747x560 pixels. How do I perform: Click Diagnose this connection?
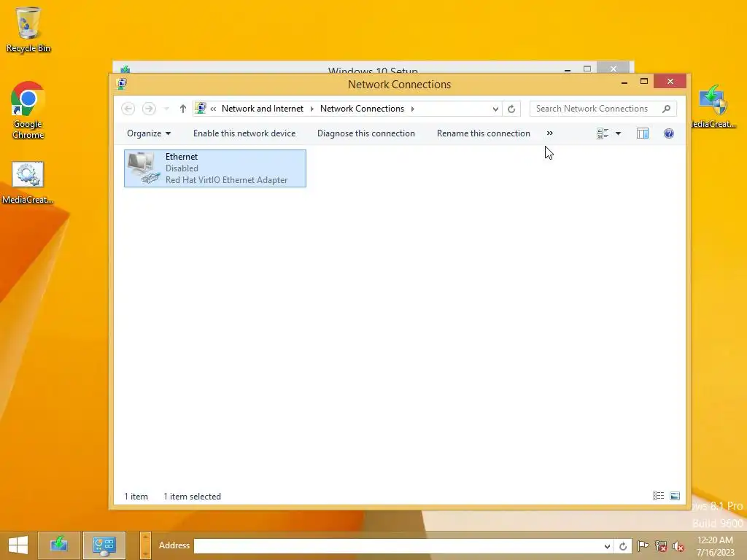(366, 133)
